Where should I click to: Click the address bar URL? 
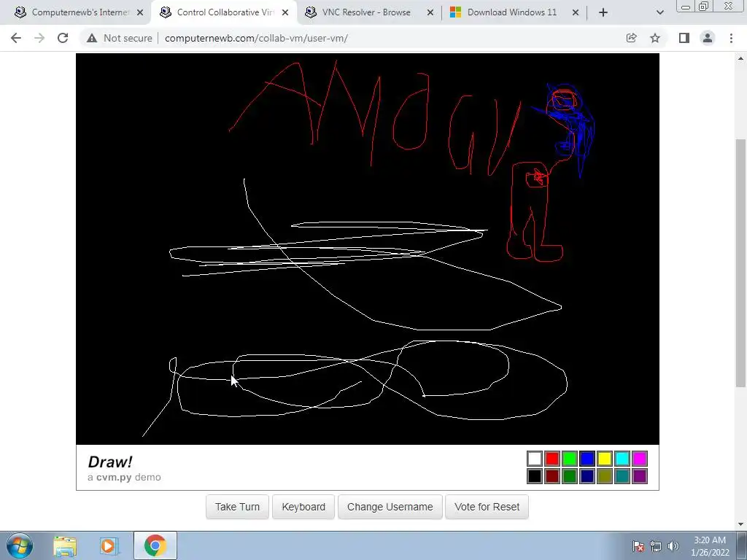(x=256, y=38)
